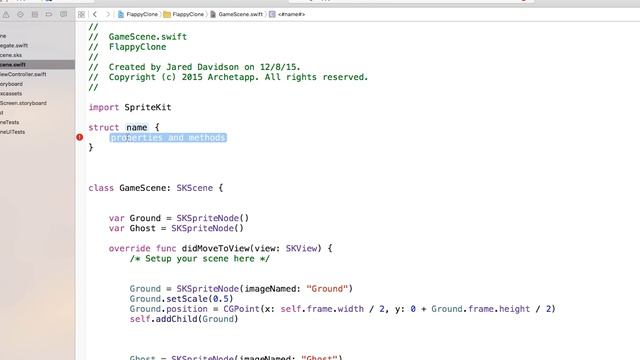The width and height of the screenshot is (640, 360).
Task: Click the 'Created by Jared Davidson' comment
Action: [x=194, y=67]
